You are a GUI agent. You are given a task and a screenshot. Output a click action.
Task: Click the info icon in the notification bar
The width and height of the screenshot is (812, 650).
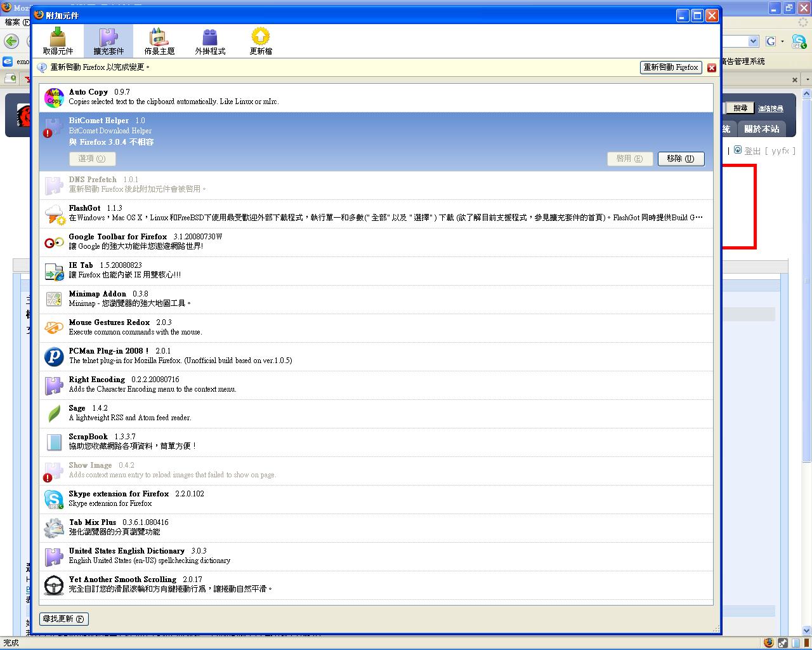click(43, 67)
